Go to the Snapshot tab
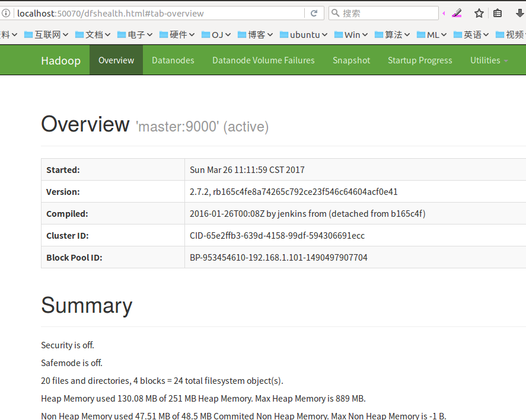Image resolution: width=526 pixels, height=420 pixels. click(x=351, y=60)
